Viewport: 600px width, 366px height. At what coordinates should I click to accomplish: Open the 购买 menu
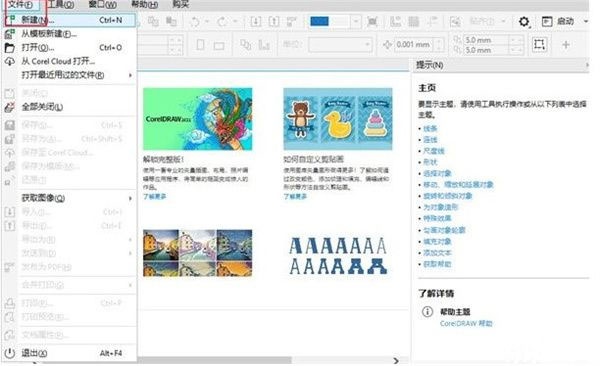(x=181, y=5)
